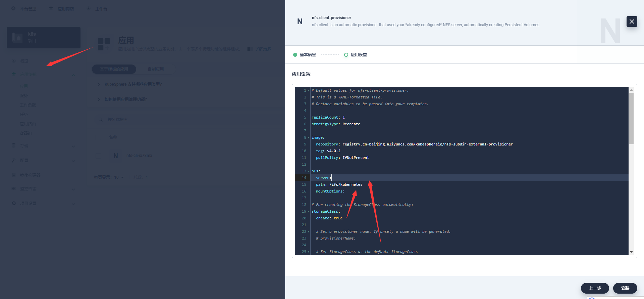Expand the 监控告警 sidebar chevron
This screenshot has height=299, width=644.
click(x=73, y=189)
